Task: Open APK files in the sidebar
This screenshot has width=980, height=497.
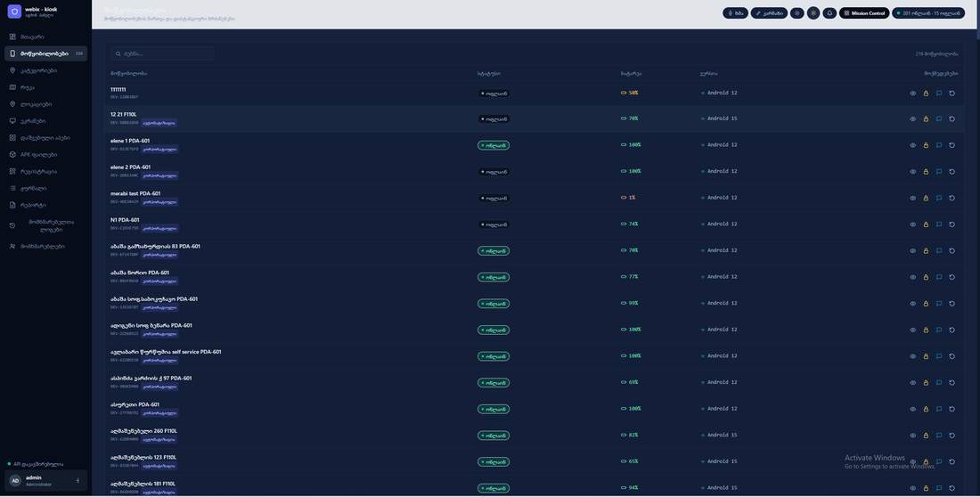Action: pos(45,154)
